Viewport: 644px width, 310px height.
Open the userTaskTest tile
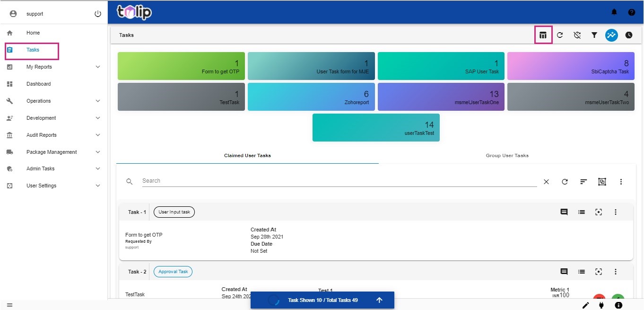click(x=376, y=127)
